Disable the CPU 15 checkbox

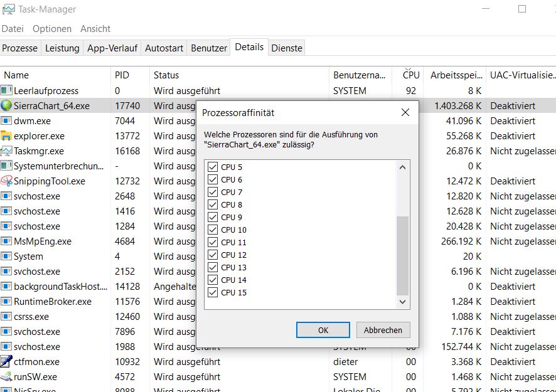click(213, 293)
